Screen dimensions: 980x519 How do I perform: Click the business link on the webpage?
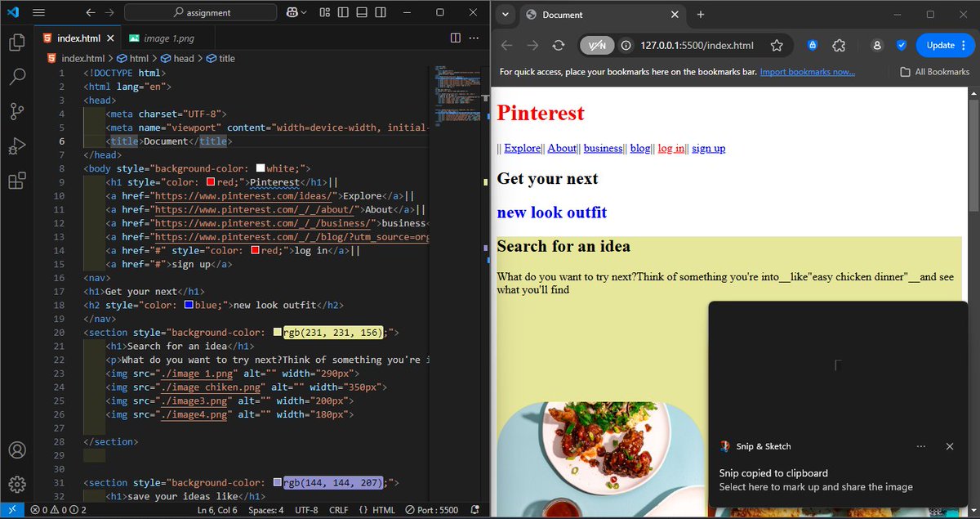click(x=604, y=148)
